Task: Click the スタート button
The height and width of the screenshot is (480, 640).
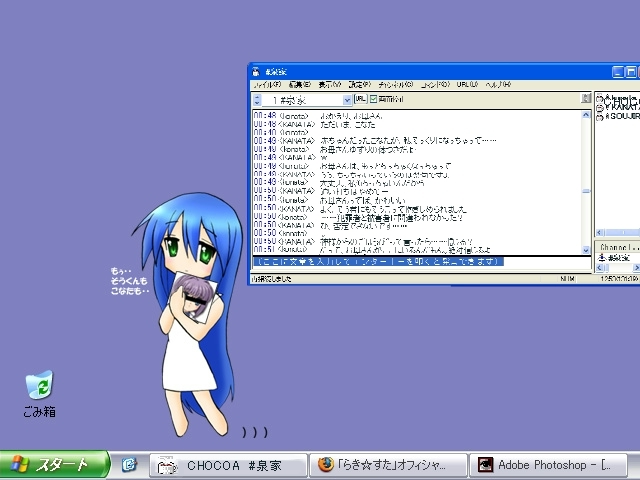Action: 55,464
